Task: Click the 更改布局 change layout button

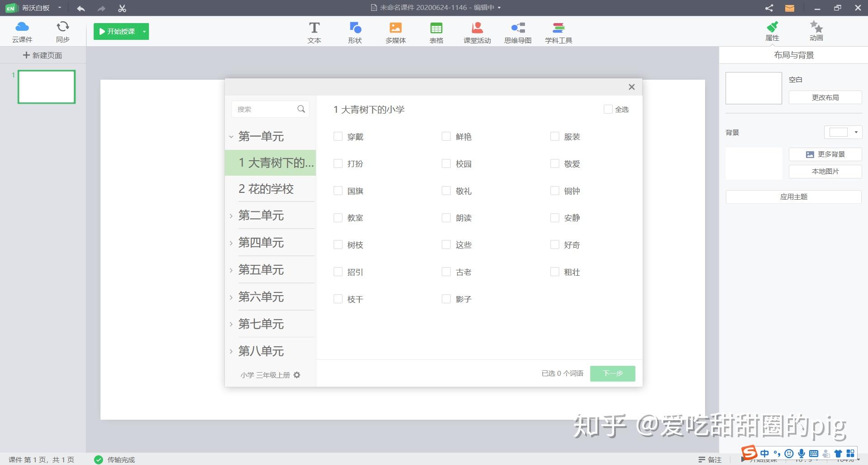Action: point(825,97)
